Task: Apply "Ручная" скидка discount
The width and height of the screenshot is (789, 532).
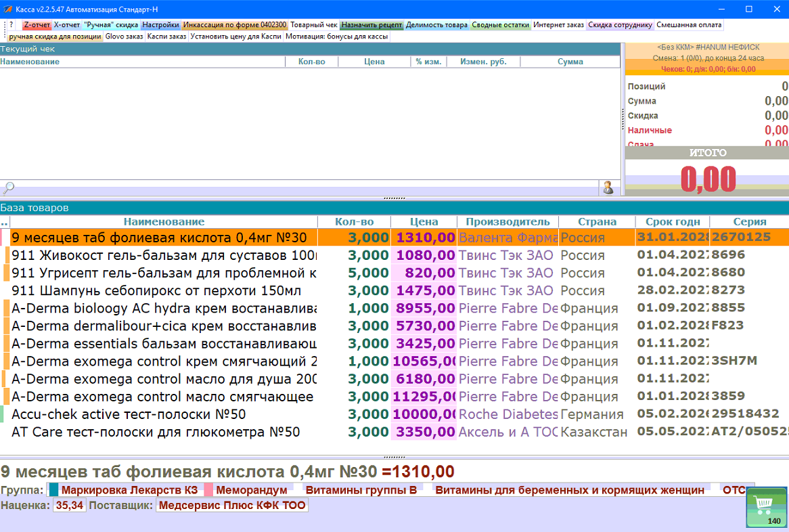Action: pyautogui.click(x=111, y=24)
